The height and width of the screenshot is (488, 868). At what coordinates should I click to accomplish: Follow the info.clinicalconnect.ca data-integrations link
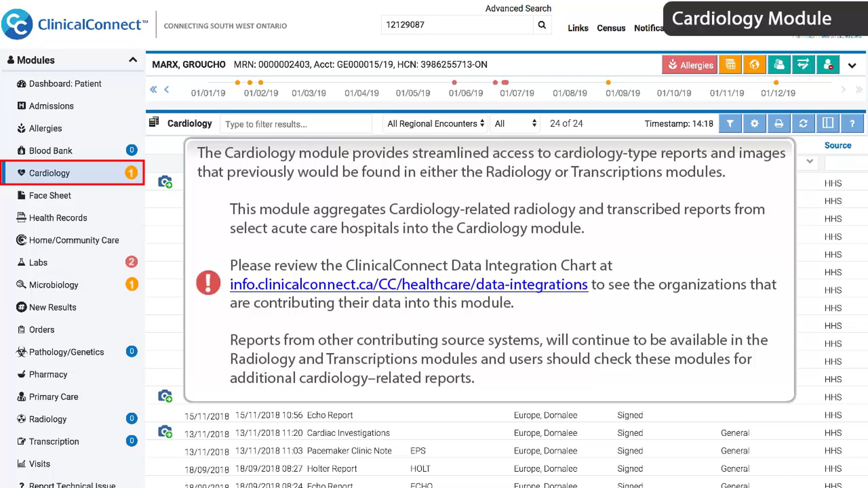[x=409, y=284]
